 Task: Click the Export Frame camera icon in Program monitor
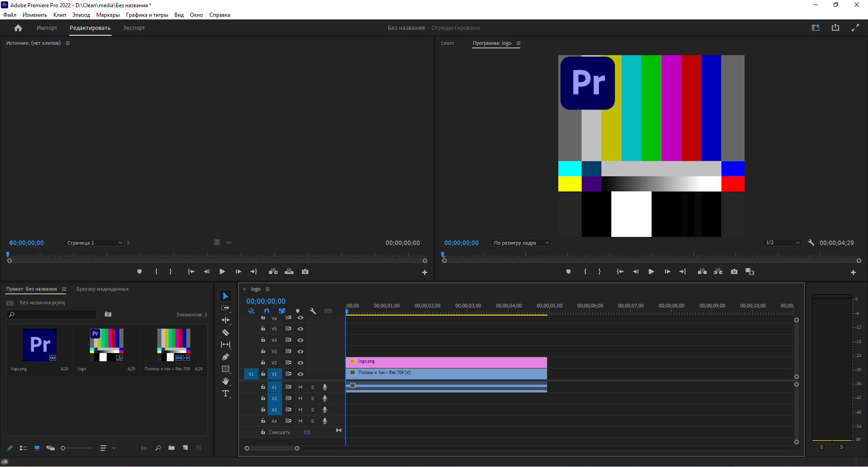tap(734, 272)
